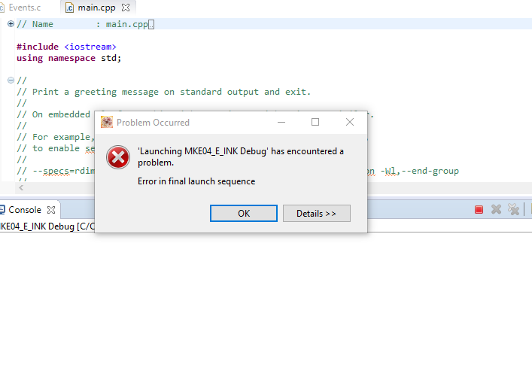Click Remove All Terminated Launches double-X icon
Viewport: 532px width, 392px height.
coord(514,209)
